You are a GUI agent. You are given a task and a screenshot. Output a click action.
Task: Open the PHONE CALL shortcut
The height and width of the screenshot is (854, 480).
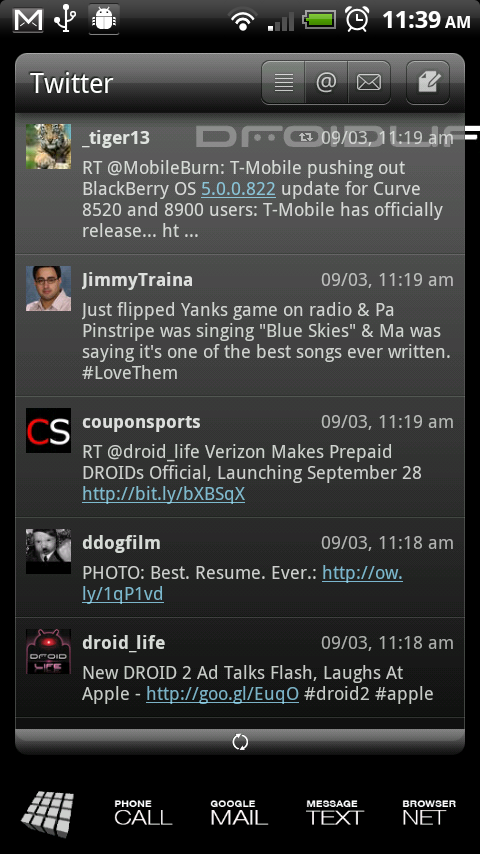(x=143, y=813)
